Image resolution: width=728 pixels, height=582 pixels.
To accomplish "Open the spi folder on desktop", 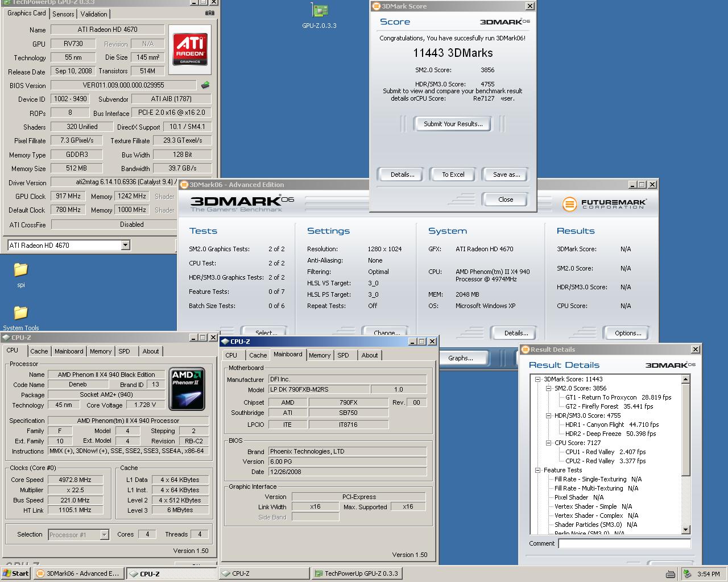I will point(20,275).
